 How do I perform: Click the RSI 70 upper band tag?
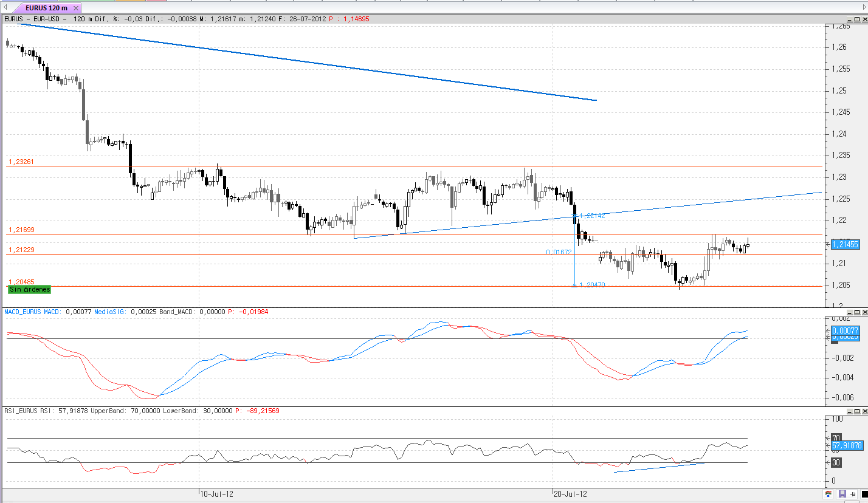pos(836,437)
